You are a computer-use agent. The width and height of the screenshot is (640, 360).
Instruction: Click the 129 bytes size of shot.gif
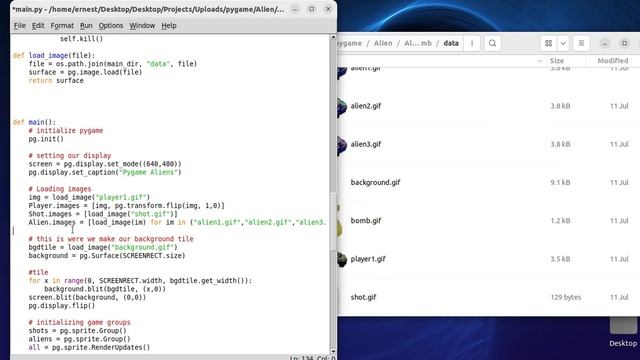(565, 297)
